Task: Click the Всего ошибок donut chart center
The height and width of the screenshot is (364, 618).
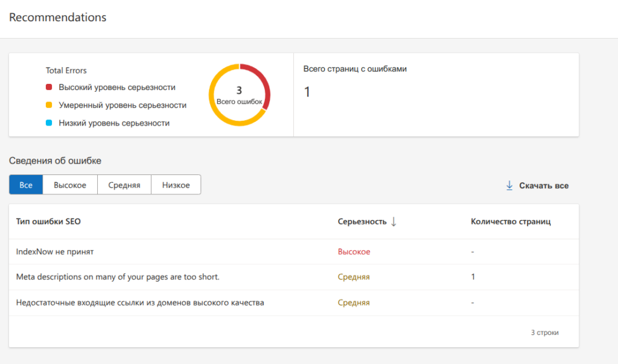Action: 239,95
